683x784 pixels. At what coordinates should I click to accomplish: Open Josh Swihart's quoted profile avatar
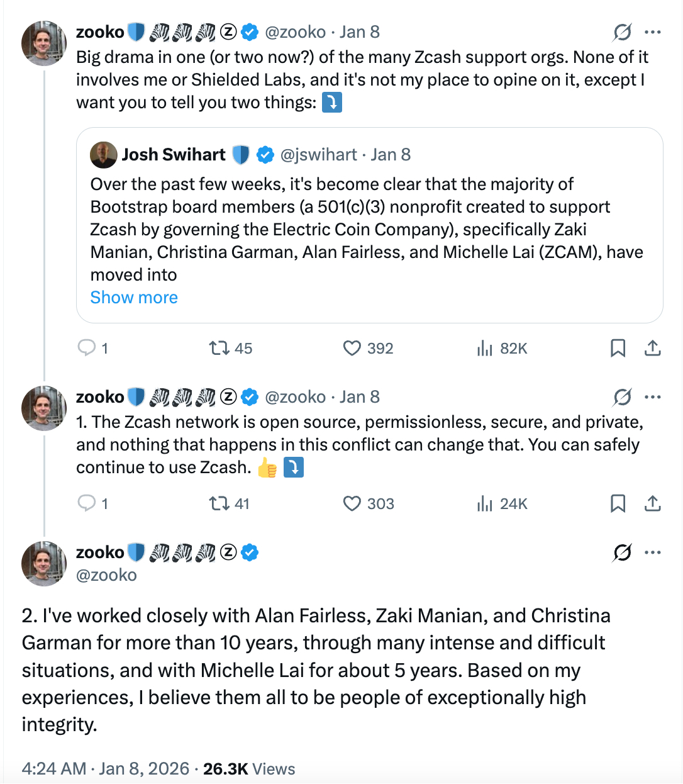103,155
